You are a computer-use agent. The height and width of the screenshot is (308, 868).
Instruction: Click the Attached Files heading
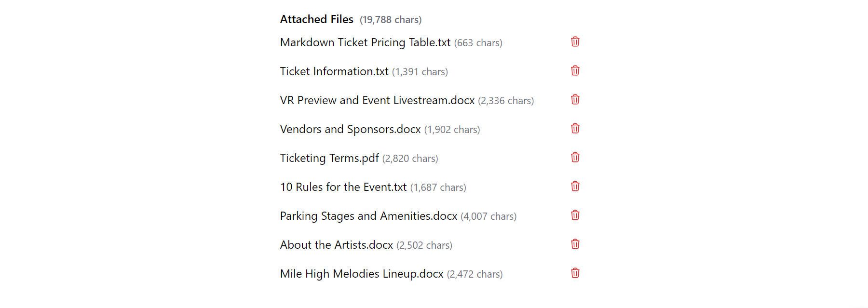(316, 19)
